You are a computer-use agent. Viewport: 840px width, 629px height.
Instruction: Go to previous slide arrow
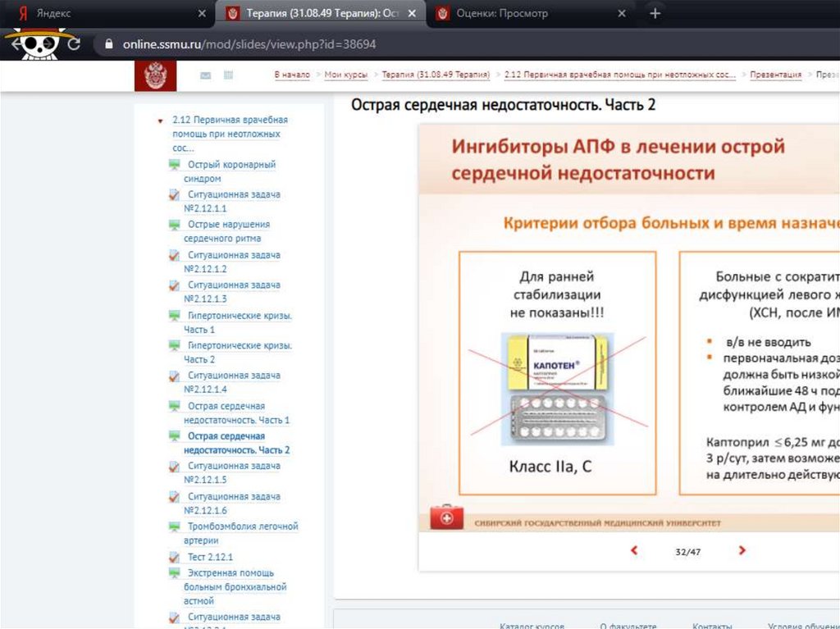pyautogui.click(x=634, y=550)
